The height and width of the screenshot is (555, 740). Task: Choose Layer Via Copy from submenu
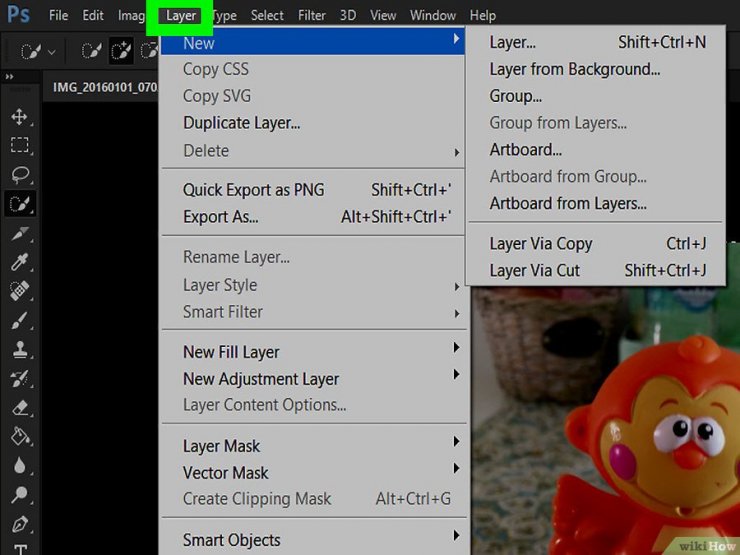(541, 244)
